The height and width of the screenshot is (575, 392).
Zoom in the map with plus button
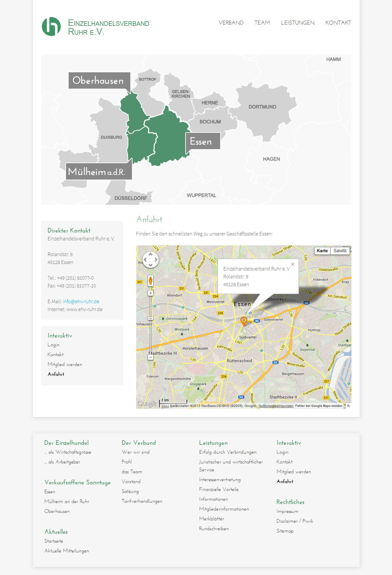click(x=151, y=293)
